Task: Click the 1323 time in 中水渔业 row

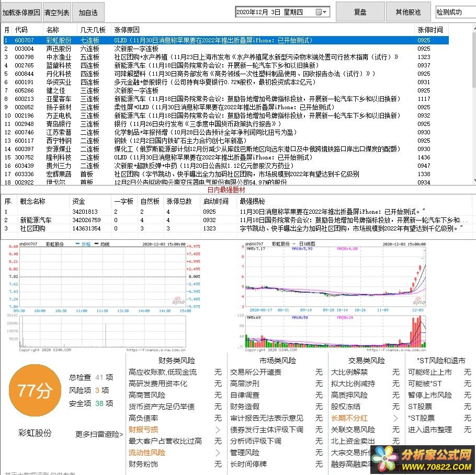Action: (x=424, y=57)
